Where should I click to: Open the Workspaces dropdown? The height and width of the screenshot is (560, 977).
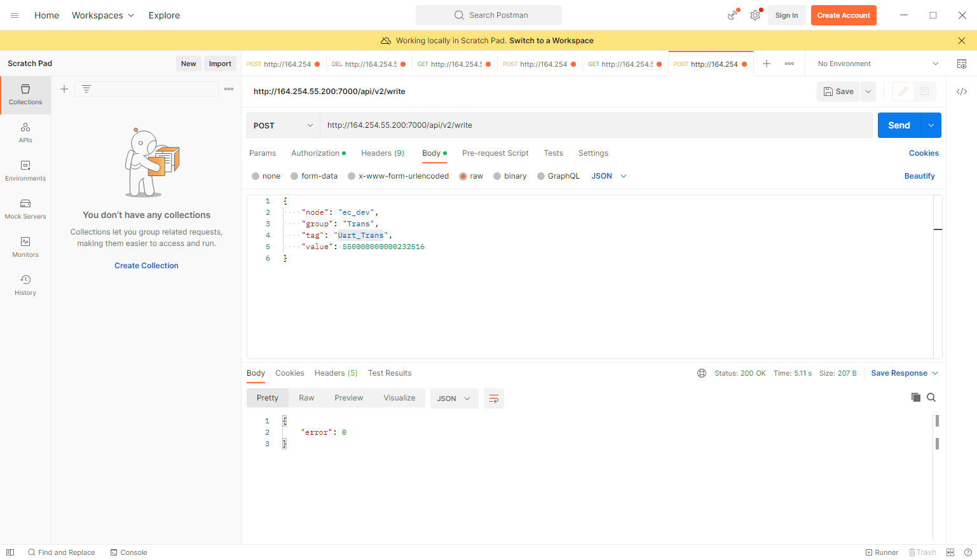(x=103, y=15)
